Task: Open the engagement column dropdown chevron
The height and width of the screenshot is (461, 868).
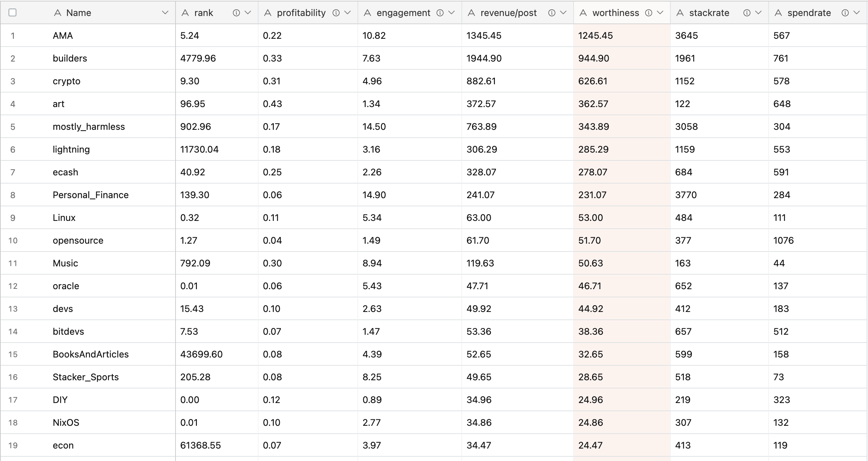Action: click(x=451, y=13)
